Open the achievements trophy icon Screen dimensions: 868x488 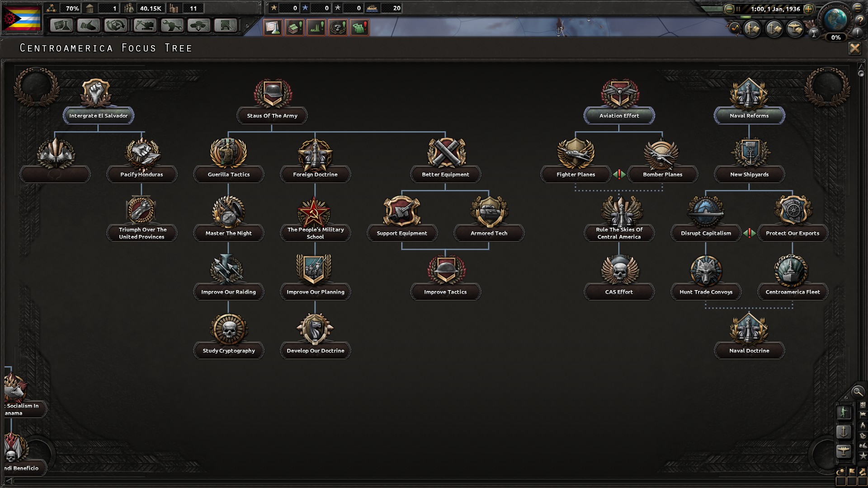[814, 33]
